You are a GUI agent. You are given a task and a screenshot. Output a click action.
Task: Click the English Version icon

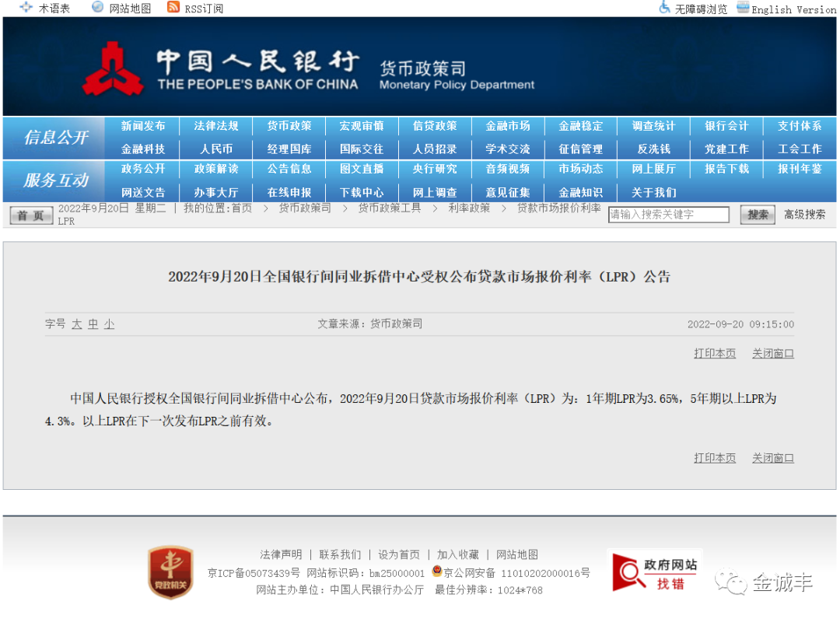click(743, 7)
